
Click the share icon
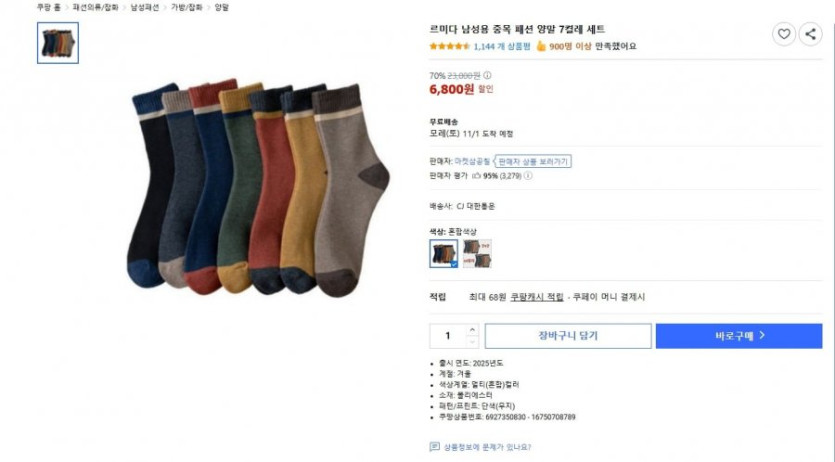pos(810,35)
